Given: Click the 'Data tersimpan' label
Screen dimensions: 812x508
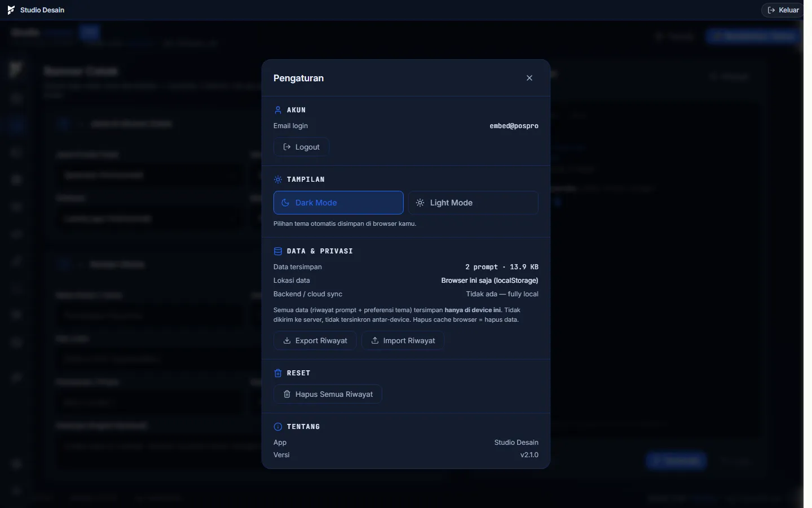Looking at the screenshot, I should coord(298,267).
